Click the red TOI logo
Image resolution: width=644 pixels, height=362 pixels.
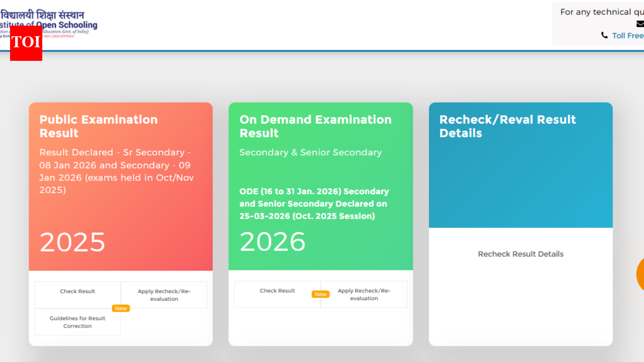[26, 44]
